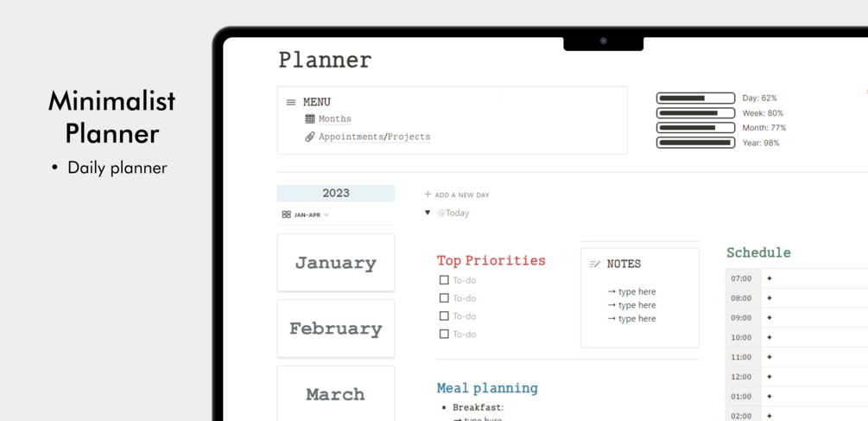Image resolution: width=868 pixels, height=421 pixels.
Task: Open the Appointments/Projects menu link
Action: click(374, 137)
